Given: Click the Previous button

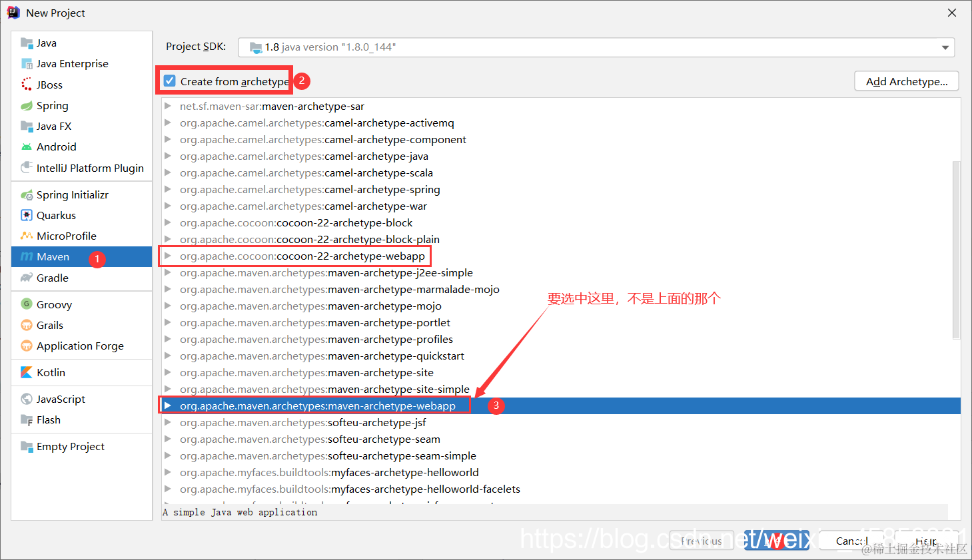Looking at the screenshot, I should 702,541.
